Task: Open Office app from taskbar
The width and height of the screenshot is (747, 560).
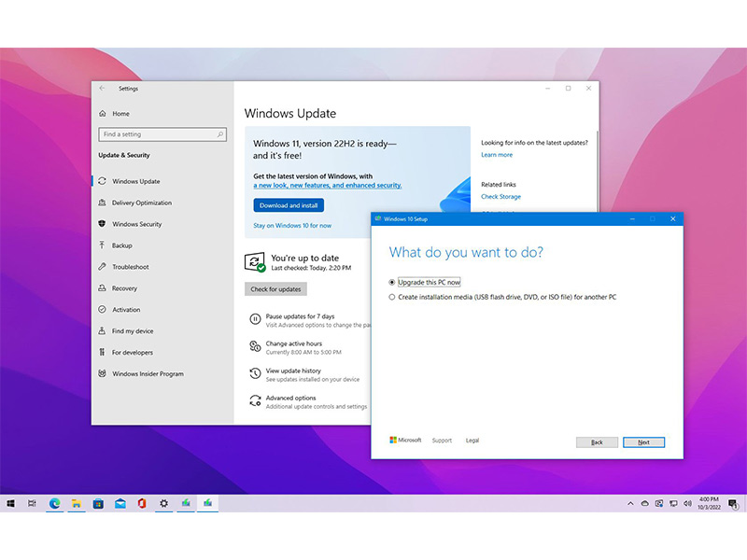Action: point(142,503)
